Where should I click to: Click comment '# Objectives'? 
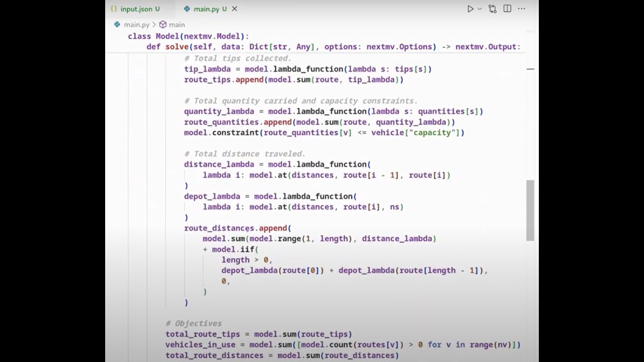pyautogui.click(x=194, y=323)
